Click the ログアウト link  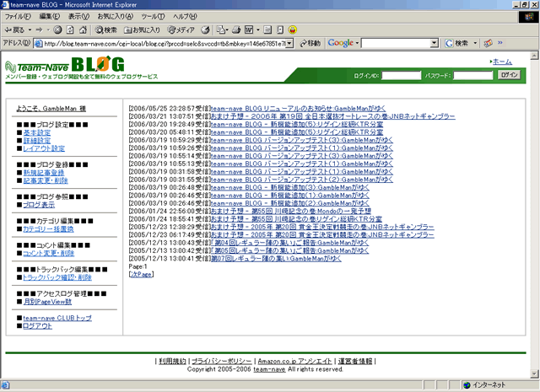pyautogui.click(x=37, y=325)
